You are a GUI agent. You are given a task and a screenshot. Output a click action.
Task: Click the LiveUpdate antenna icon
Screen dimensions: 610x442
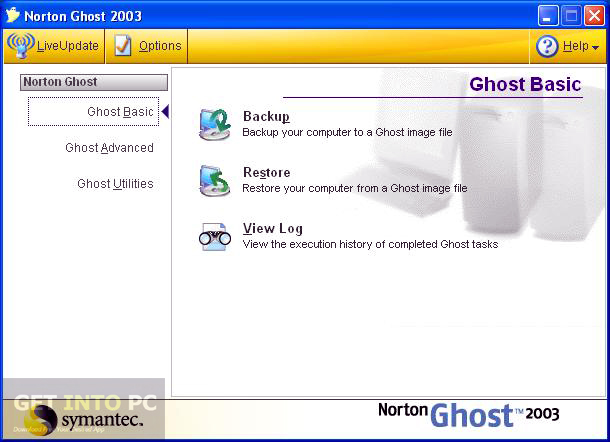pos(21,46)
